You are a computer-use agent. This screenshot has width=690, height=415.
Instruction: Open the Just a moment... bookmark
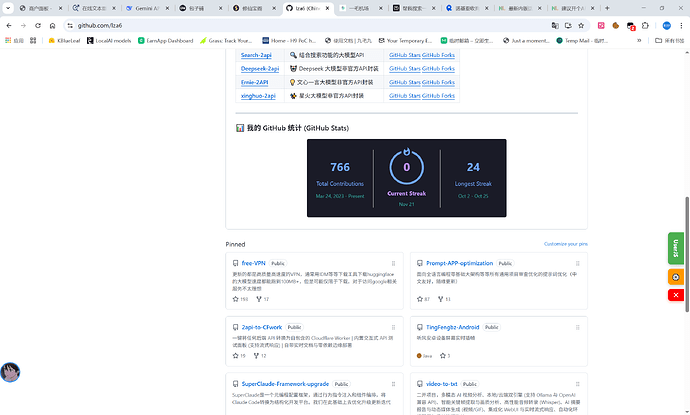click(526, 40)
